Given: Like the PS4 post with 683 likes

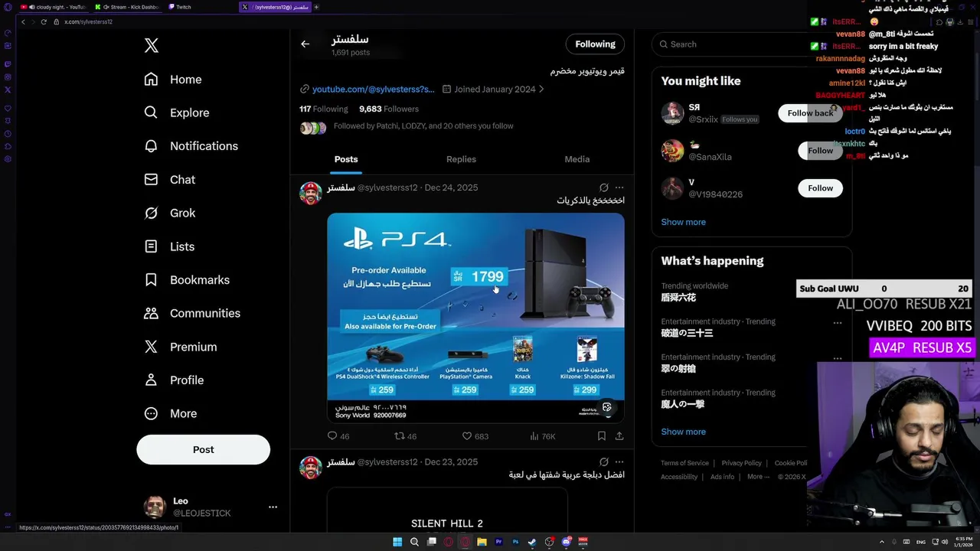Looking at the screenshot, I should pyautogui.click(x=475, y=436).
